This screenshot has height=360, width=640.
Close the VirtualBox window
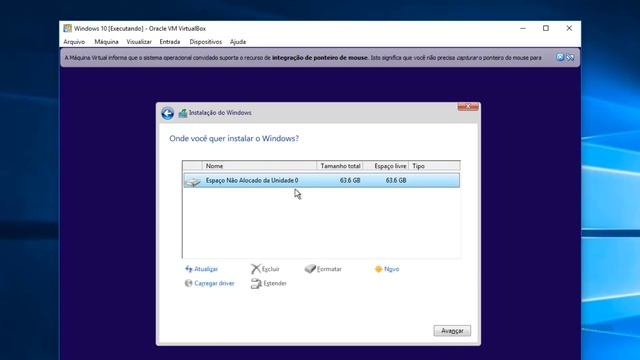point(569,28)
